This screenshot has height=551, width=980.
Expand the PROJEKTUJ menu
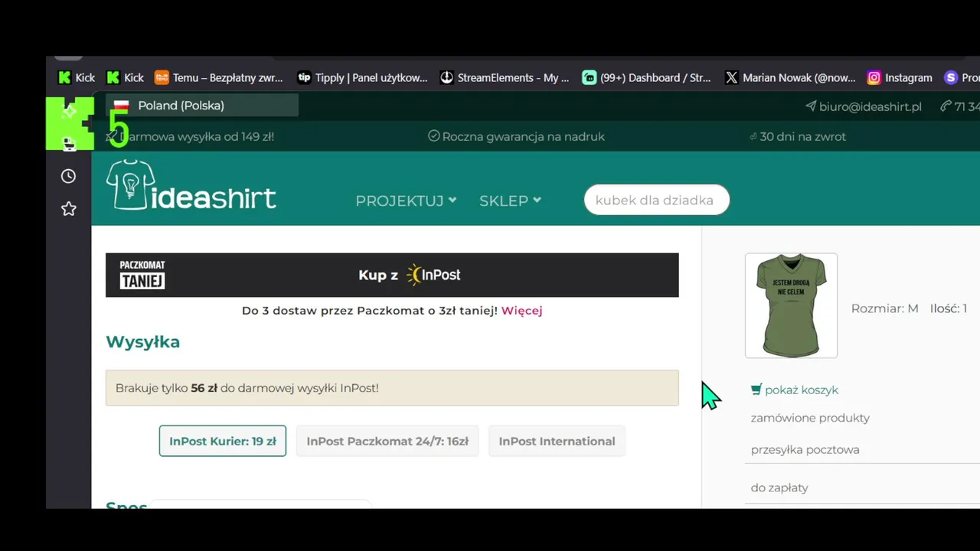point(406,201)
